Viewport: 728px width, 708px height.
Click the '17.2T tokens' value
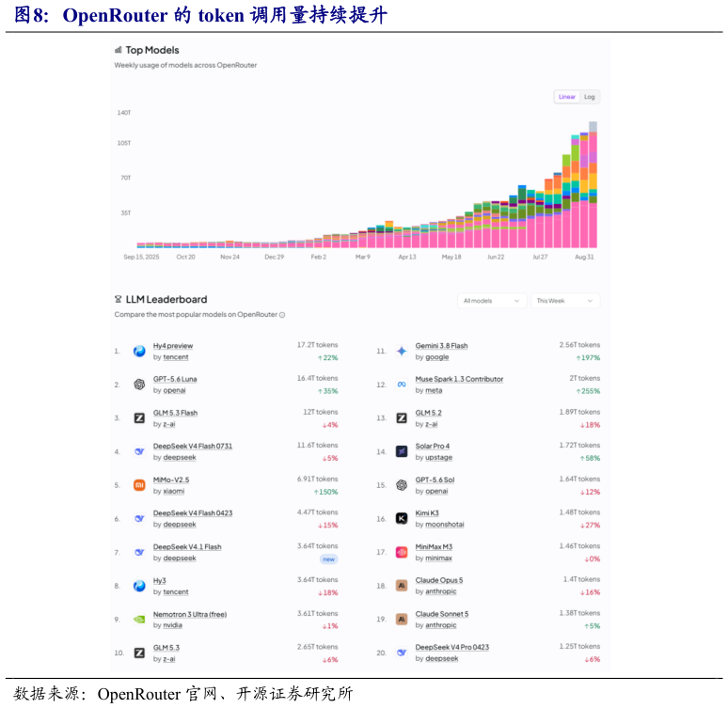(x=317, y=345)
